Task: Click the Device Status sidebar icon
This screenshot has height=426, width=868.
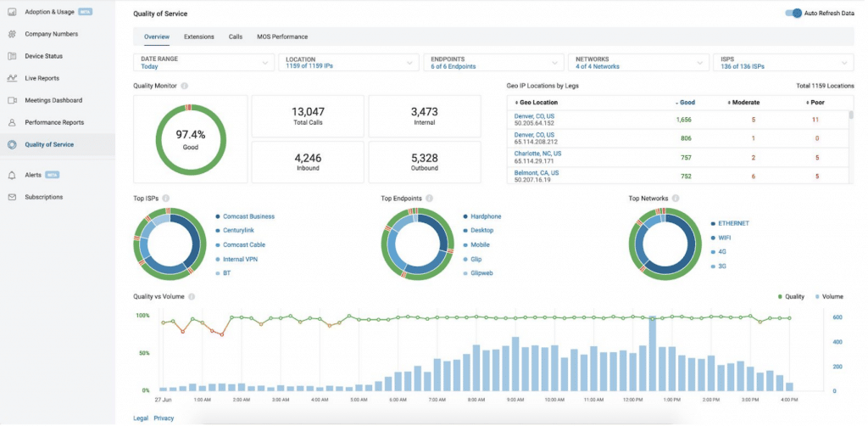Action: (x=12, y=56)
